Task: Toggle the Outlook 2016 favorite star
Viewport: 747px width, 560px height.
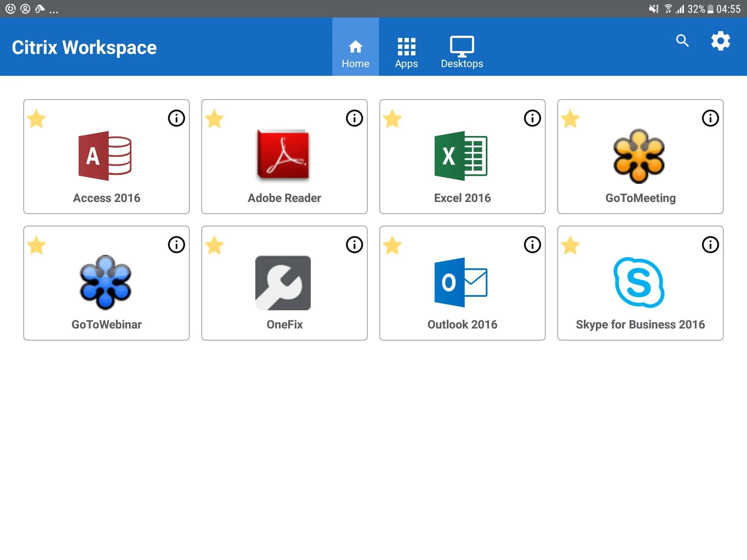Action: (392, 245)
